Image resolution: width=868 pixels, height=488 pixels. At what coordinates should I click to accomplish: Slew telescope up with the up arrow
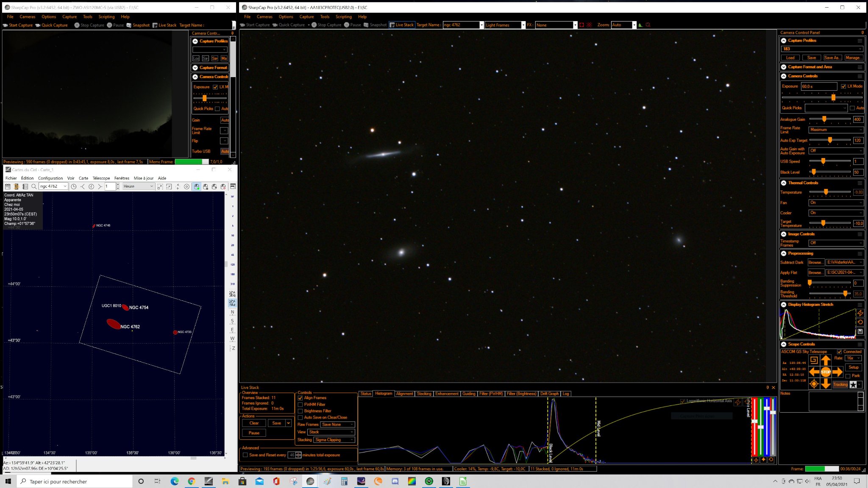826,360
